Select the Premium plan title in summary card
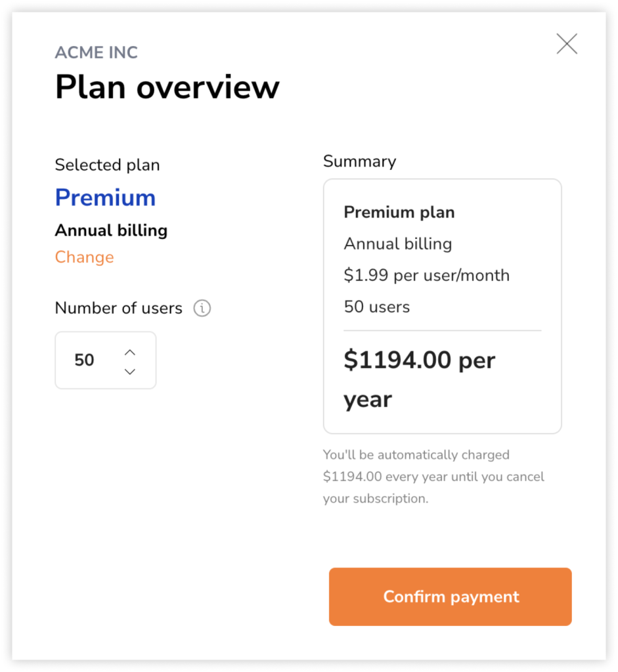The height and width of the screenshot is (672, 618). point(399,212)
